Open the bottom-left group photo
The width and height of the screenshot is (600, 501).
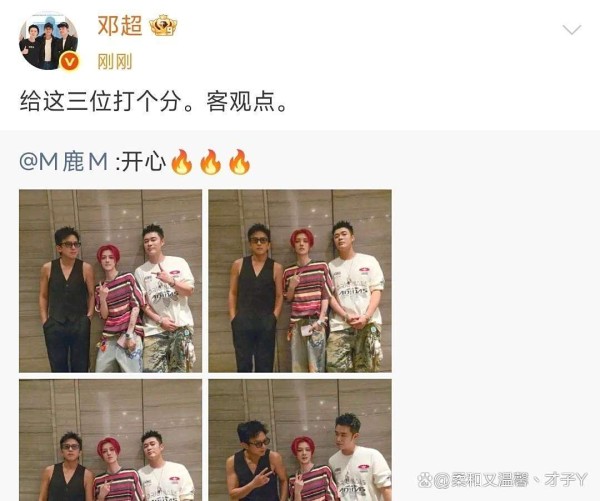click(x=111, y=440)
